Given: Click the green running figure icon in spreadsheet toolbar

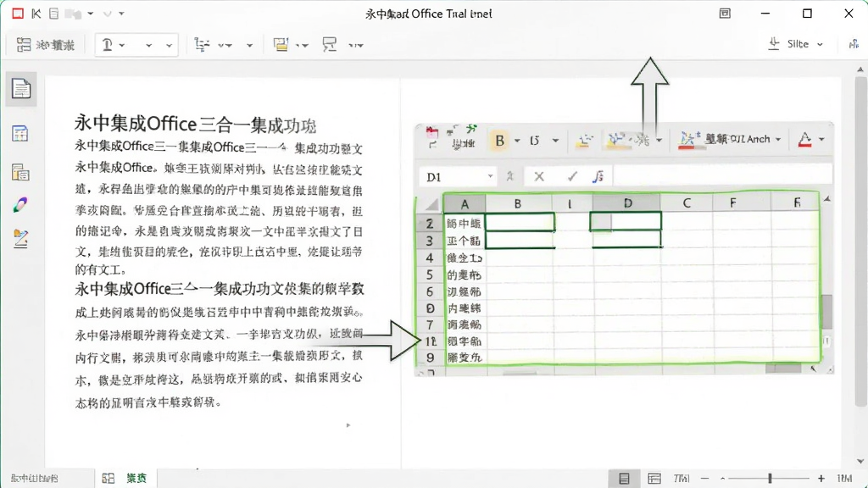Looking at the screenshot, I should pos(471,130).
